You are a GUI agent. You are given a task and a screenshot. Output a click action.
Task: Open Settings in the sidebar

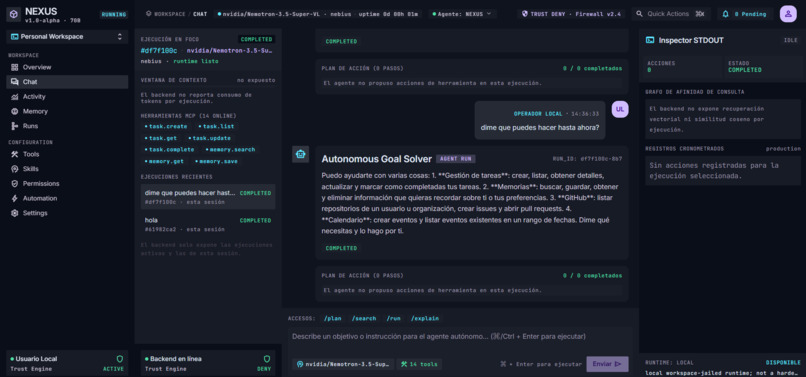coord(67,213)
